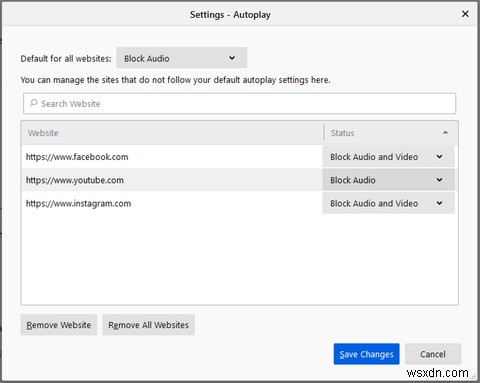Open the status dropdown for youtube.com
Image resolution: width=480 pixels, height=383 pixels.
[388, 180]
